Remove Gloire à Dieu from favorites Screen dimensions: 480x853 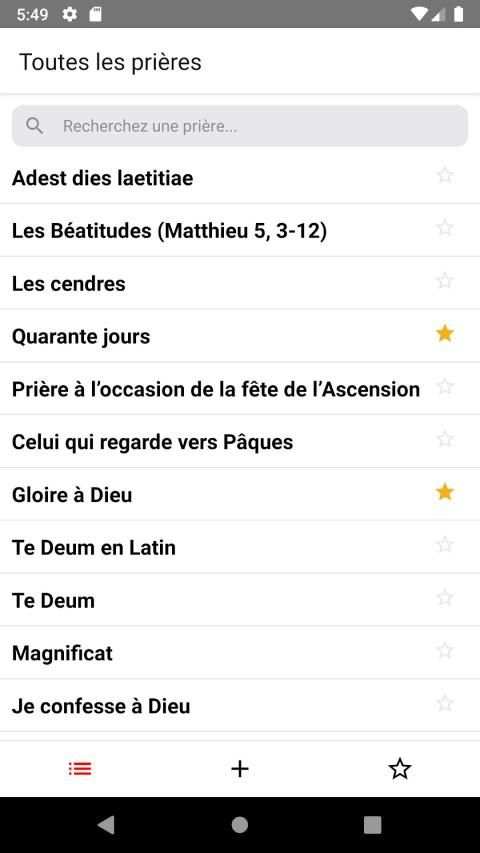[445, 492]
